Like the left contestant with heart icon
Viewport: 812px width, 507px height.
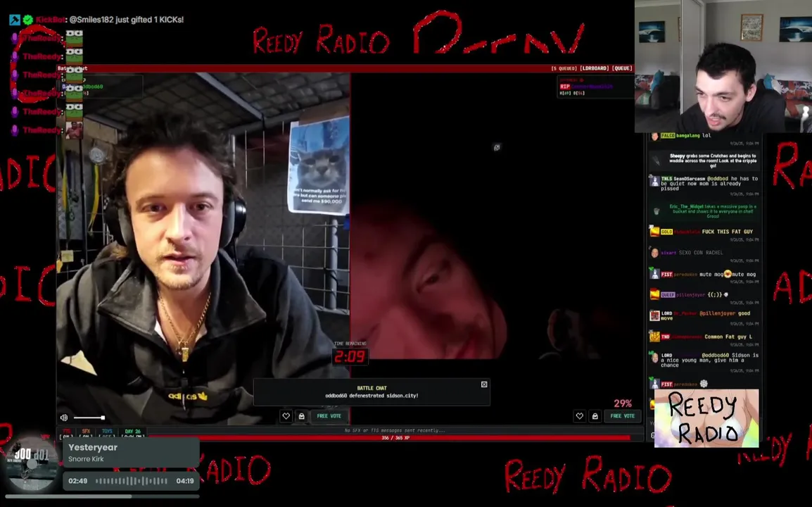pos(286,415)
